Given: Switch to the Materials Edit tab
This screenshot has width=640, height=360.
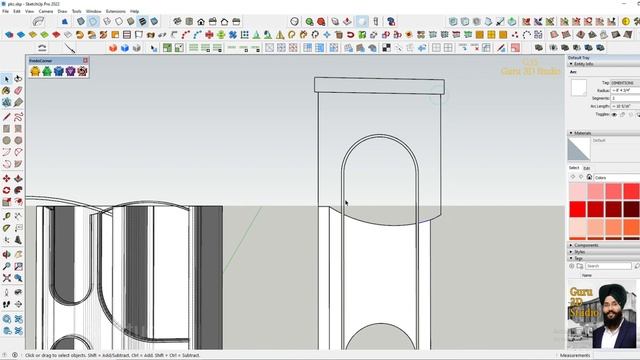Looking at the screenshot, I should point(587,168).
